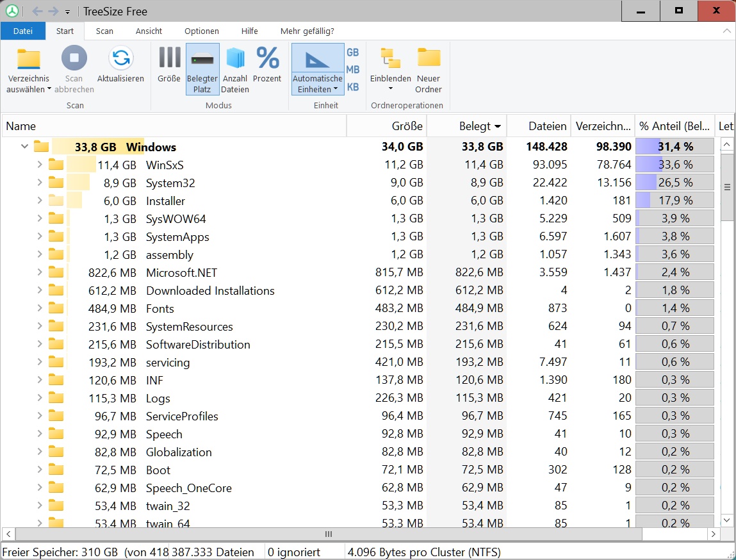Click the Globalization folder icon
736x560 pixels.
click(x=56, y=452)
